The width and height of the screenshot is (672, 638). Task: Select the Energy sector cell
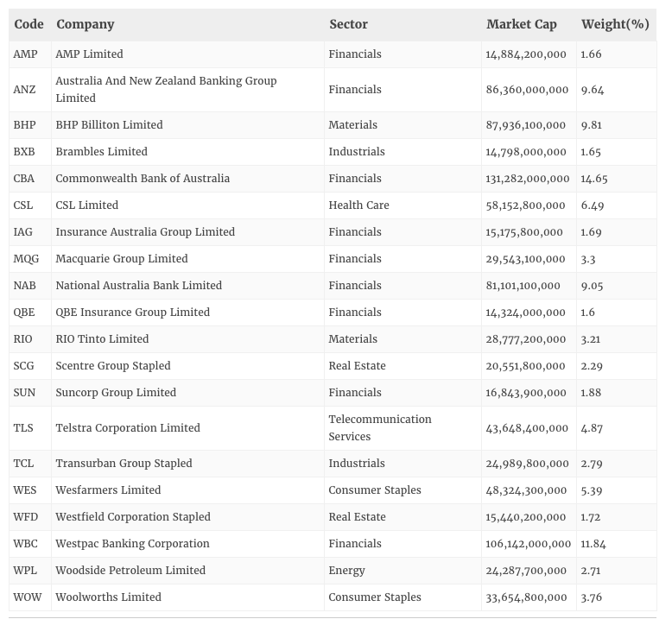[346, 571]
